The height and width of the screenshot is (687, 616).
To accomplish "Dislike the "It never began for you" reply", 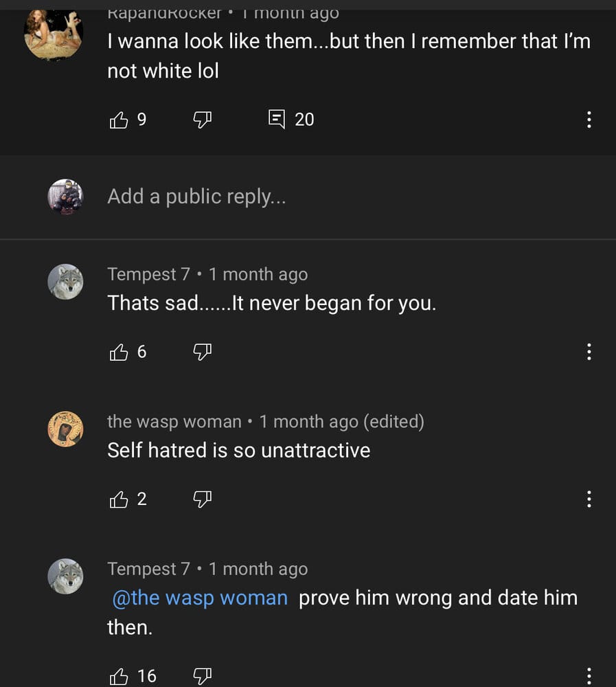I will (x=201, y=352).
